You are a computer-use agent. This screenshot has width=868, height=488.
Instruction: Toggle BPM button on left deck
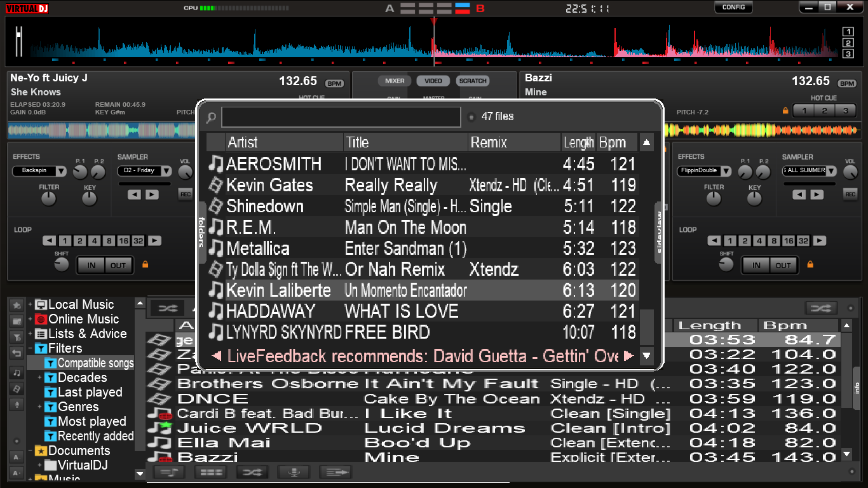334,83
